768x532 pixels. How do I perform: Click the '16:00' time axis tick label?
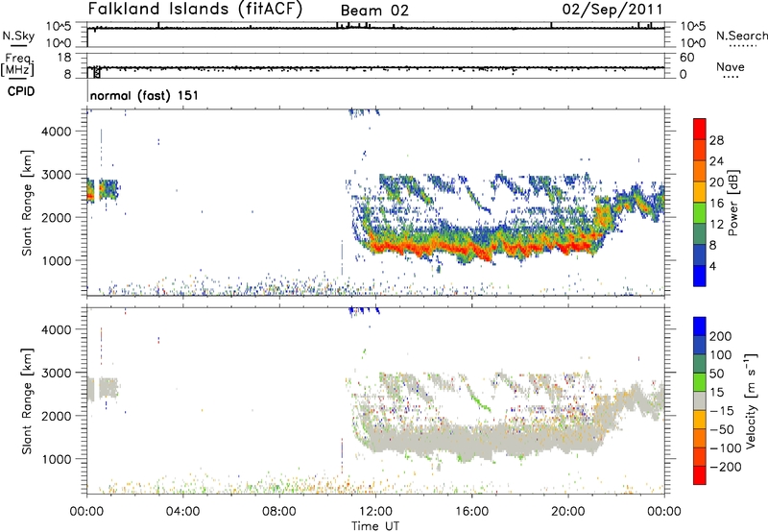[472, 512]
